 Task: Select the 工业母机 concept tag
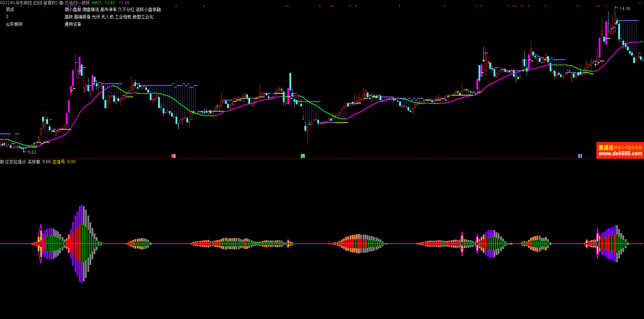coord(123,17)
